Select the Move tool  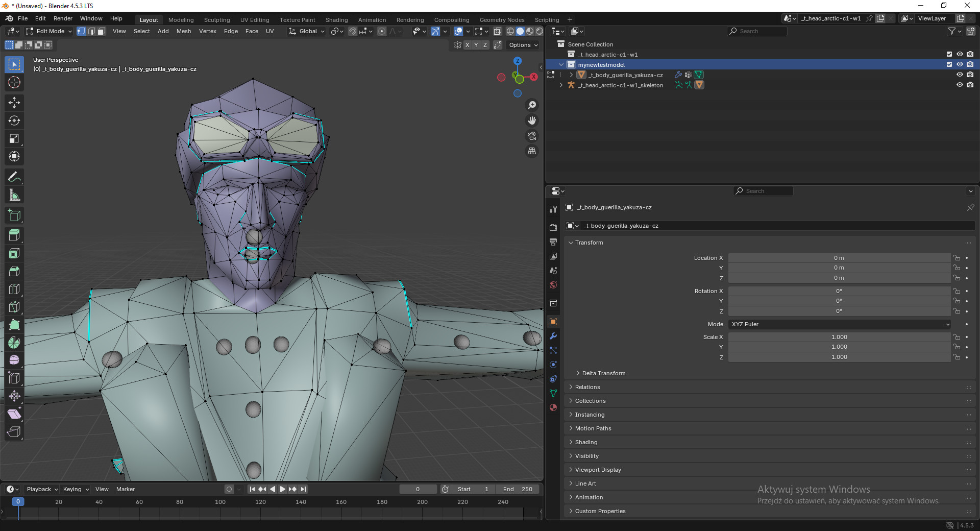coord(14,103)
